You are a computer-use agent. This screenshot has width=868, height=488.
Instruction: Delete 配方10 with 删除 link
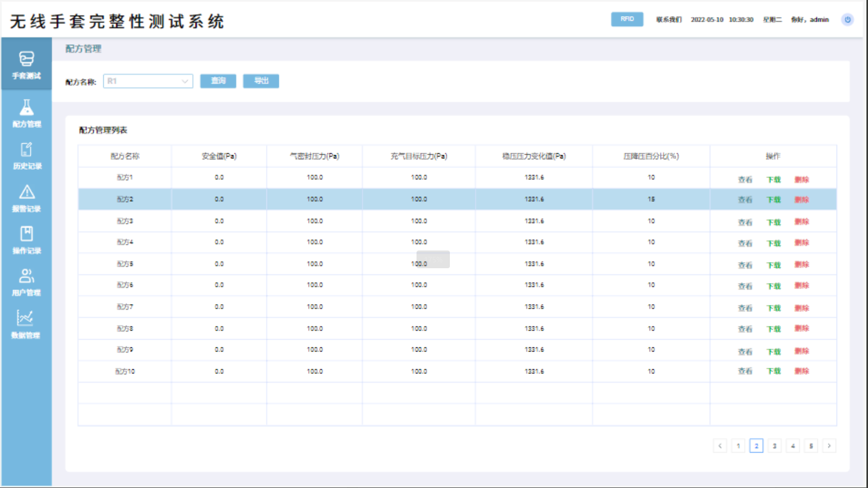(x=802, y=371)
